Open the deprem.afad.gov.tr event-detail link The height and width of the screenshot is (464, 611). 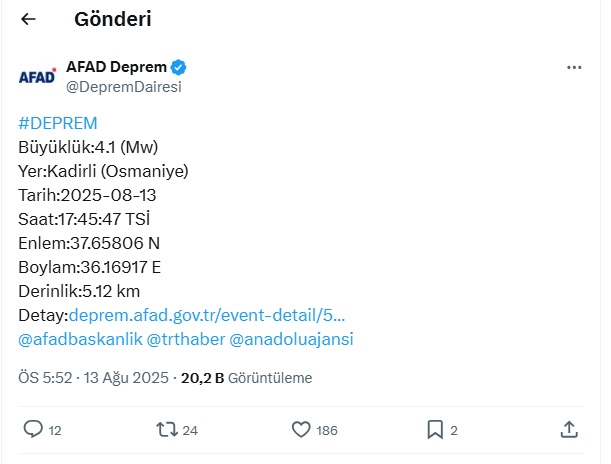pyautogui.click(x=207, y=315)
